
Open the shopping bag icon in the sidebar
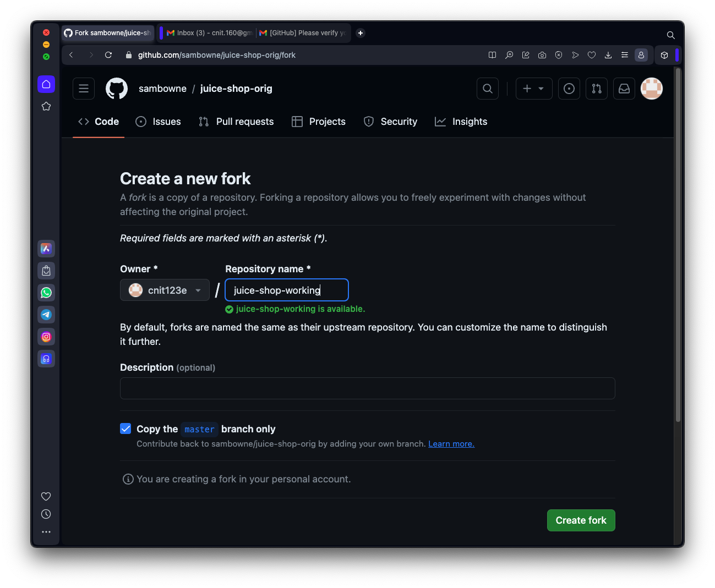pos(46,271)
